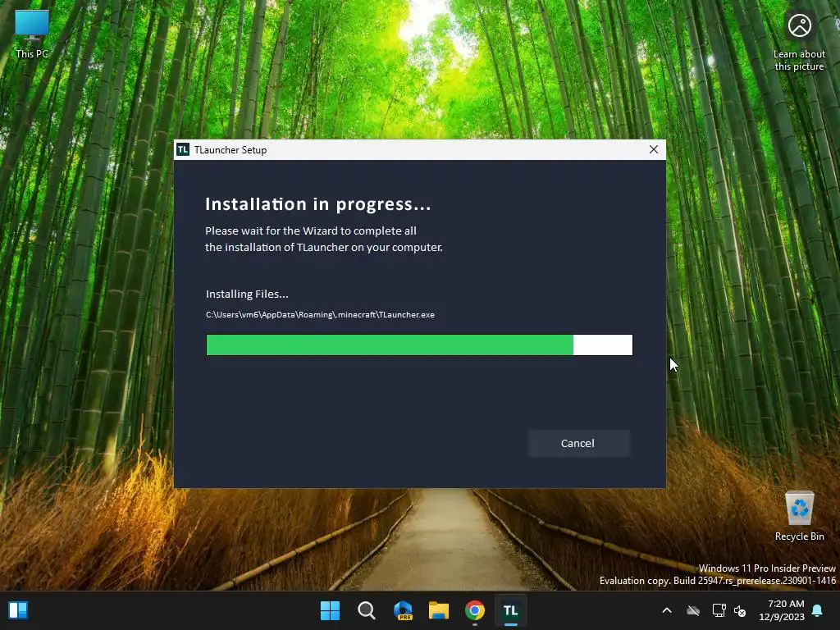
Task: Open the clock showing 7:20 AM
Action: [782, 610]
